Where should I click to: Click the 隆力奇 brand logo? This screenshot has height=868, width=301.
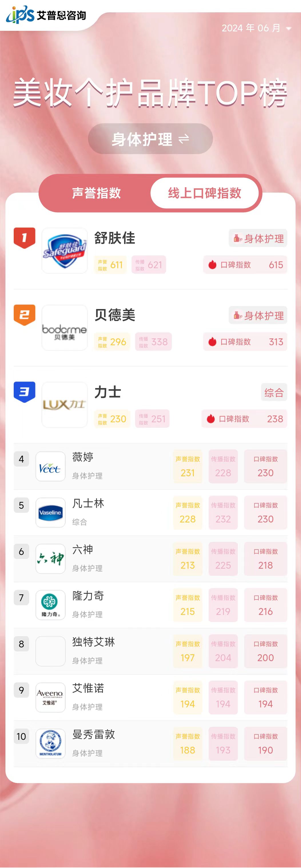pos(50,605)
